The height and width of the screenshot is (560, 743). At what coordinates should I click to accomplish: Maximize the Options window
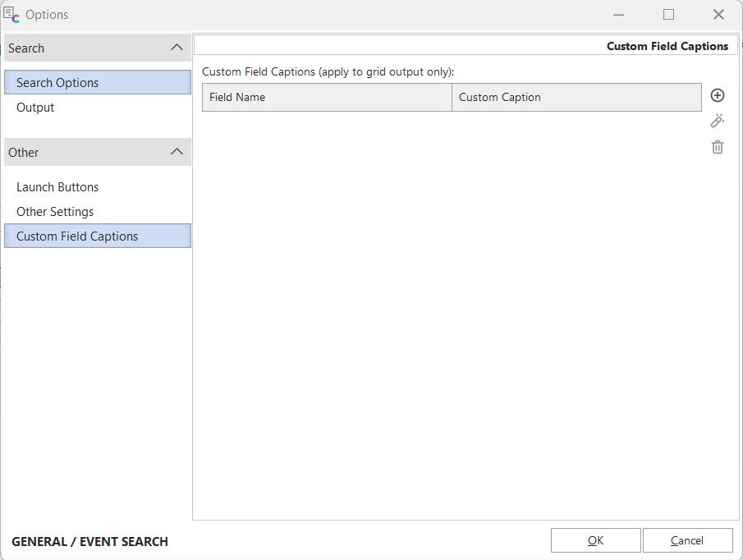point(668,15)
